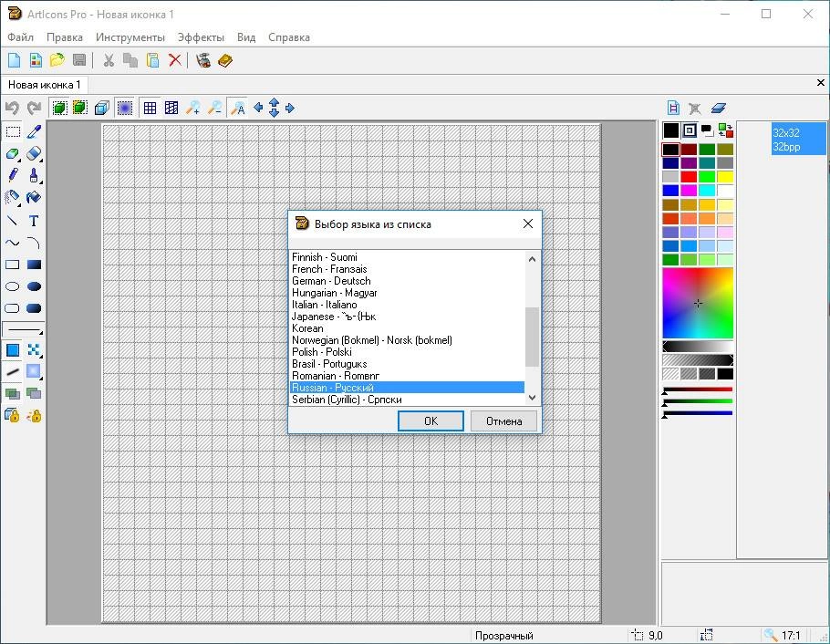Select Korean in language list
This screenshot has width=830, height=644.
click(408, 328)
